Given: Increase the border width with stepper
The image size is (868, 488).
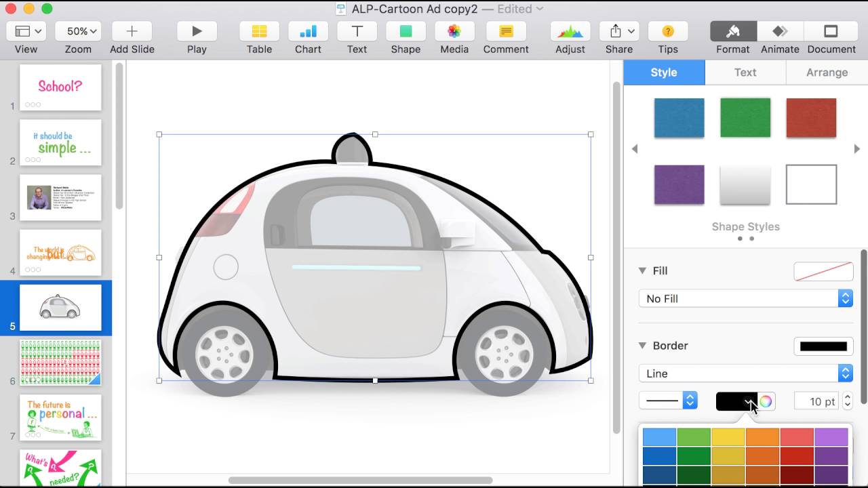Looking at the screenshot, I should point(847,398).
